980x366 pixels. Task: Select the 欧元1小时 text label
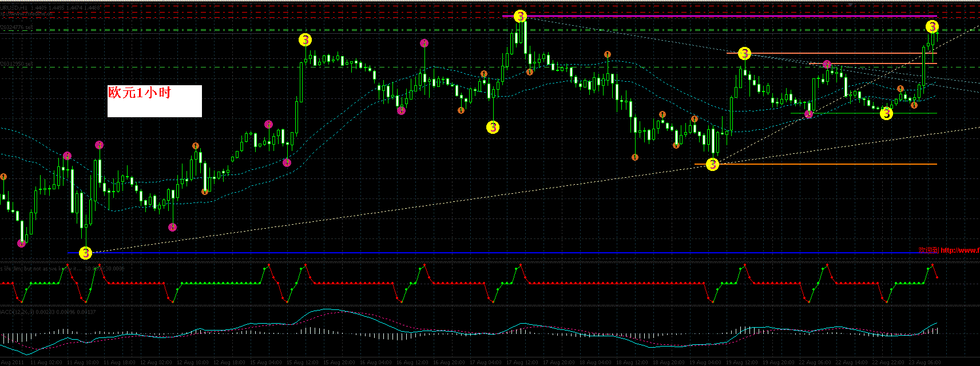click(x=140, y=93)
